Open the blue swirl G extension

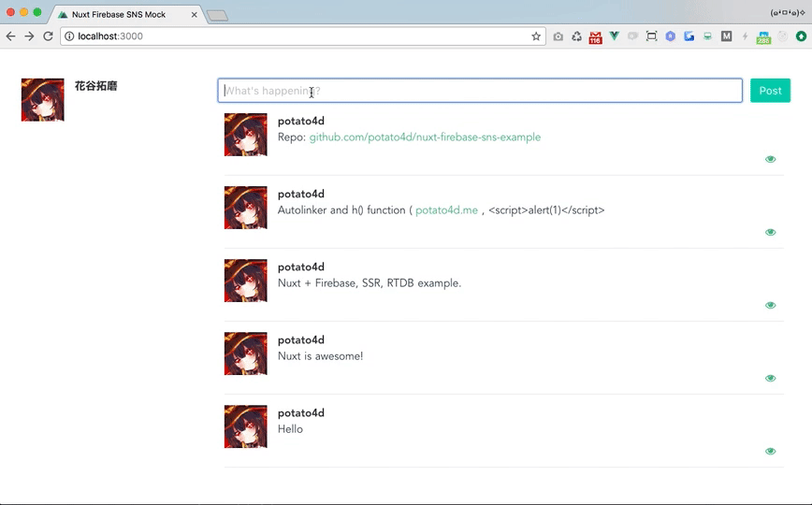[x=689, y=36]
